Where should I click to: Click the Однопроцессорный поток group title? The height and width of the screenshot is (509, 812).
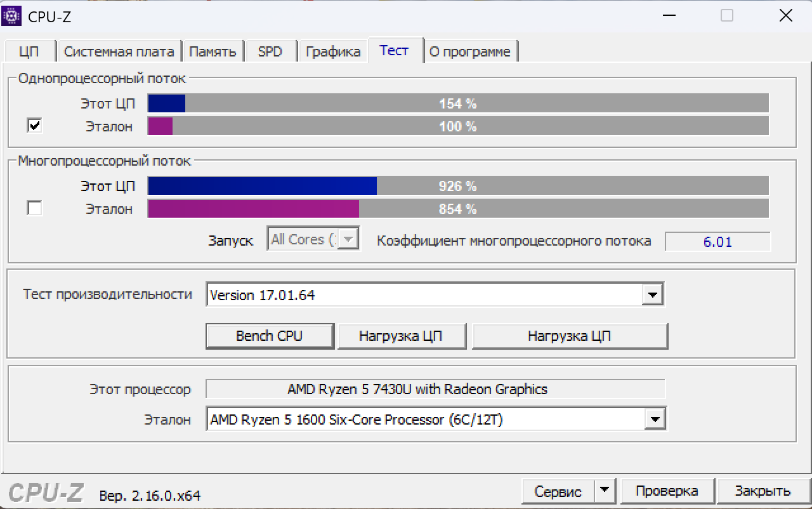(102, 79)
